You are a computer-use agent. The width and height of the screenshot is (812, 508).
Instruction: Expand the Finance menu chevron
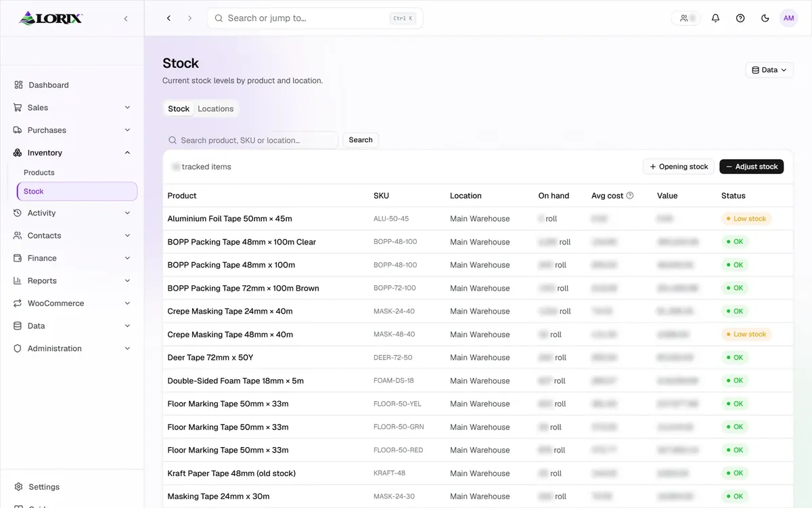[x=127, y=258]
